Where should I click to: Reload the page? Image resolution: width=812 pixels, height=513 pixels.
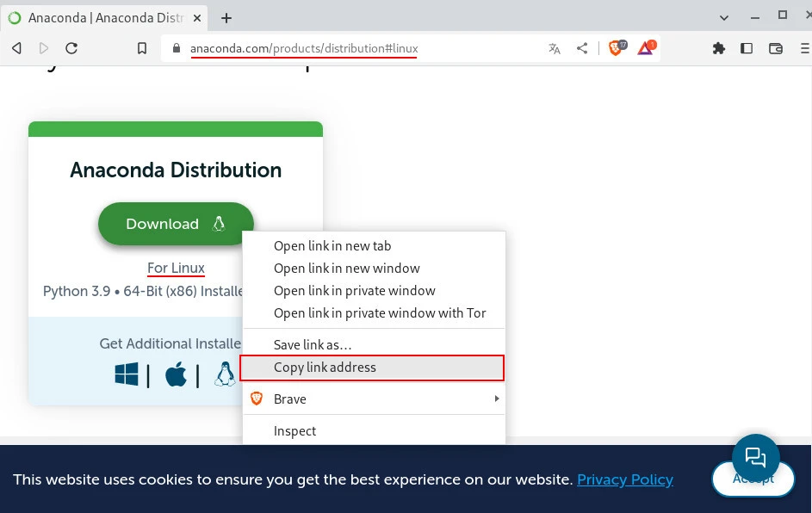tap(71, 48)
